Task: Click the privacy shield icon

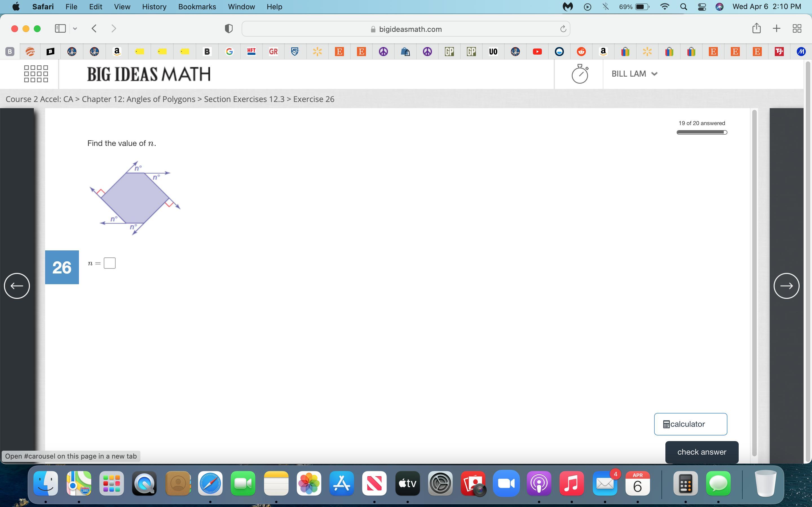Action: [x=228, y=29]
